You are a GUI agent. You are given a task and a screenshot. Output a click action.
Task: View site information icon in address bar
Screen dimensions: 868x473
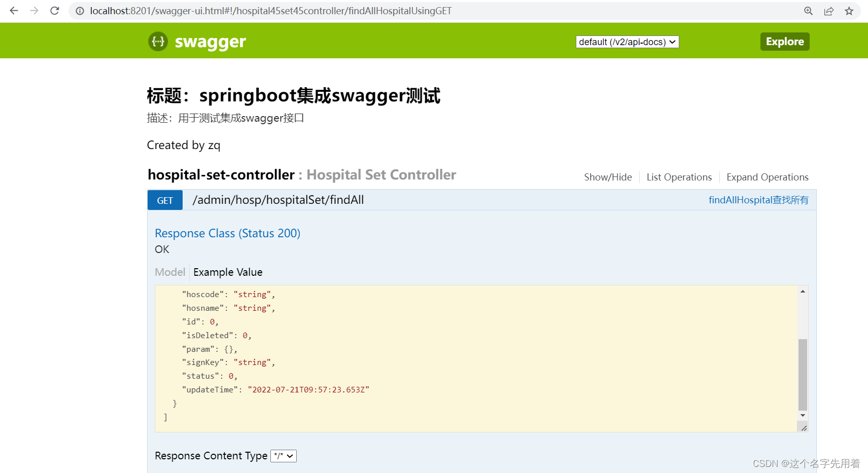click(x=80, y=11)
